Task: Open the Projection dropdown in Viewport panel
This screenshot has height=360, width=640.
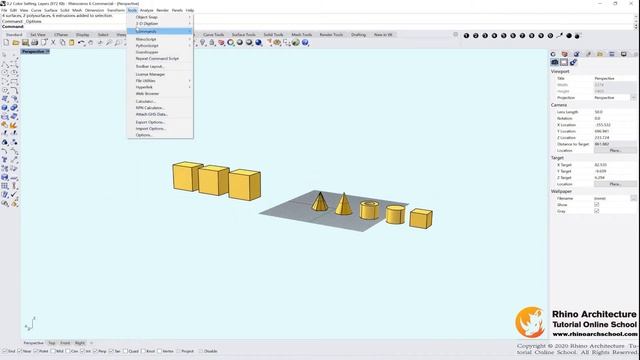Action: pos(633,98)
